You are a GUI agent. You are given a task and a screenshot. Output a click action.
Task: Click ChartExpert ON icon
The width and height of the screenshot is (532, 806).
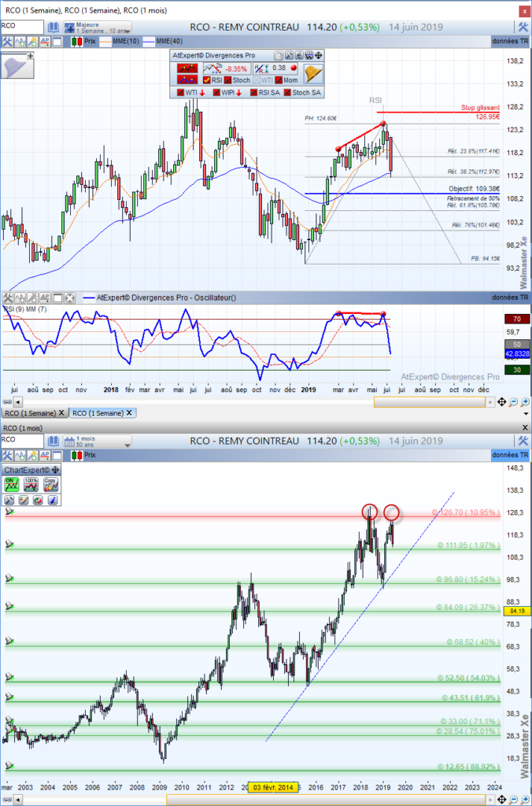coord(11,484)
